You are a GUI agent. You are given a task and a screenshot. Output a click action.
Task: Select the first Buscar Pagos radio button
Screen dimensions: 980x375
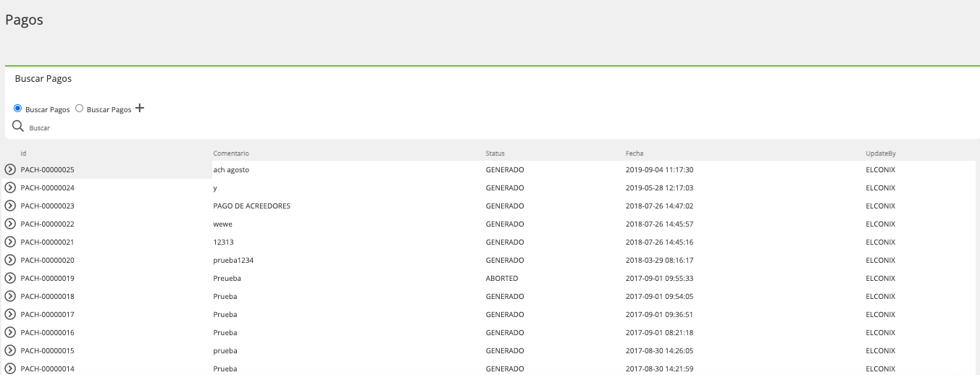pos(18,109)
